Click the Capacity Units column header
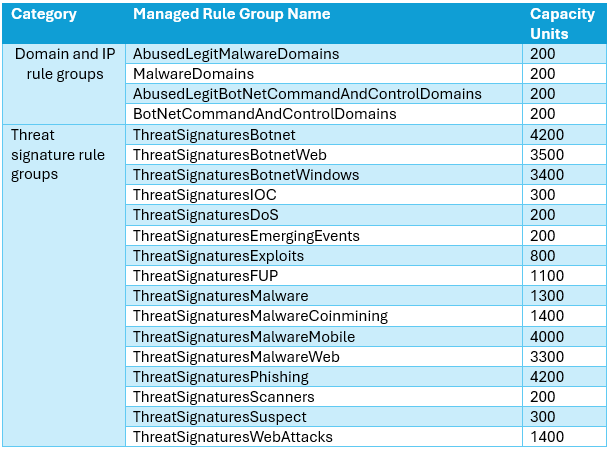The height and width of the screenshot is (450, 609). point(562,24)
